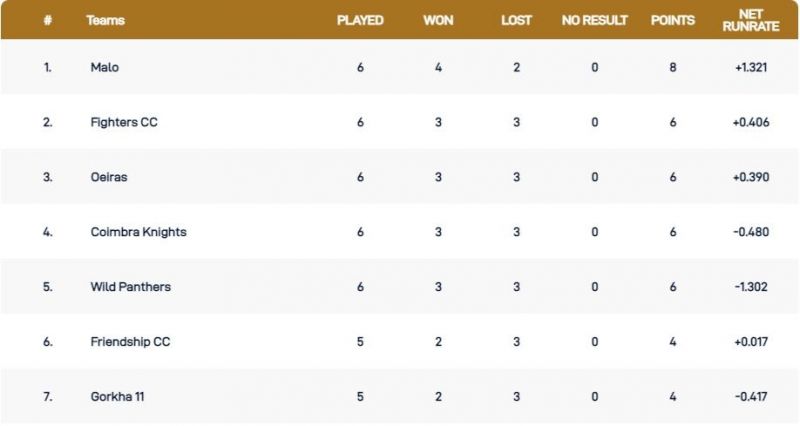This screenshot has width=800, height=426.
Task: Sort standings by POINTS header
Action: [x=673, y=20]
